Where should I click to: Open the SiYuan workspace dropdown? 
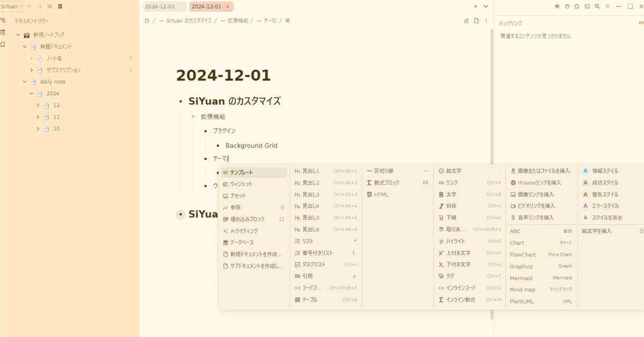(12, 6)
